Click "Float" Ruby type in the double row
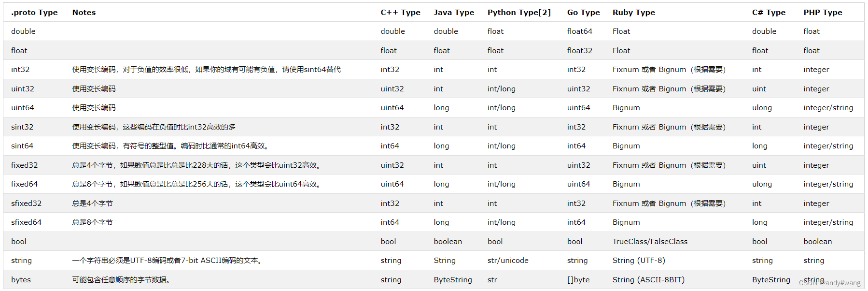Viewport: 868px width, 291px height. [x=621, y=31]
